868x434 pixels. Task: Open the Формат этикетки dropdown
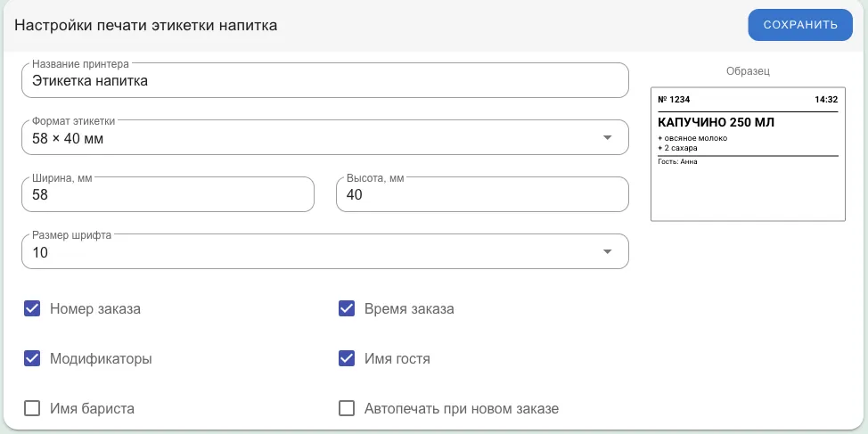(x=325, y=138)
